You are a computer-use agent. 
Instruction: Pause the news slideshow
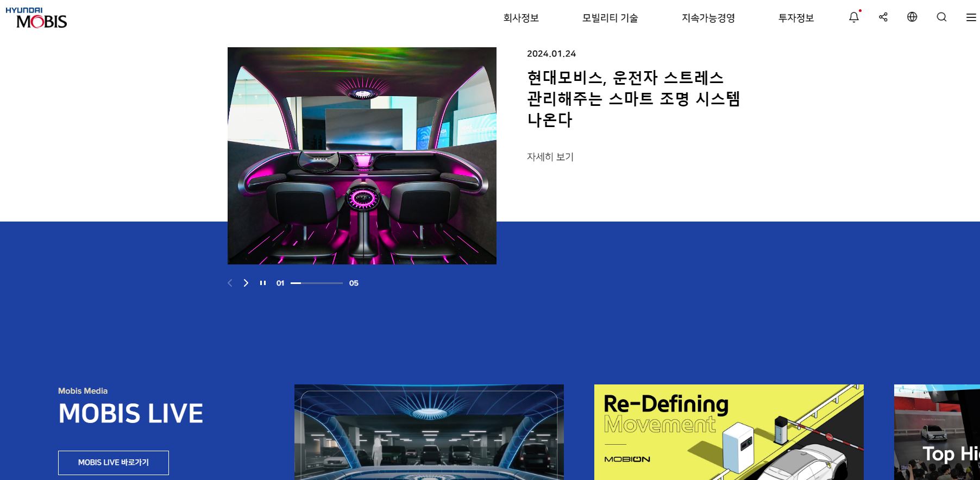click(263, 283)
